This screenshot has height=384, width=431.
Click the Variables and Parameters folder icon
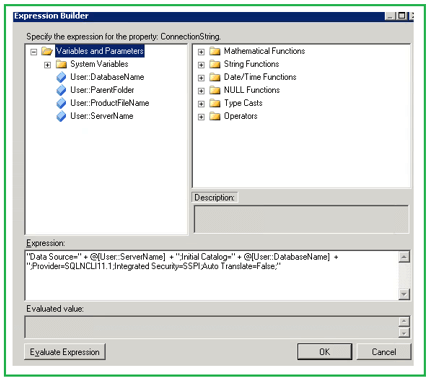tap(47, 51)
